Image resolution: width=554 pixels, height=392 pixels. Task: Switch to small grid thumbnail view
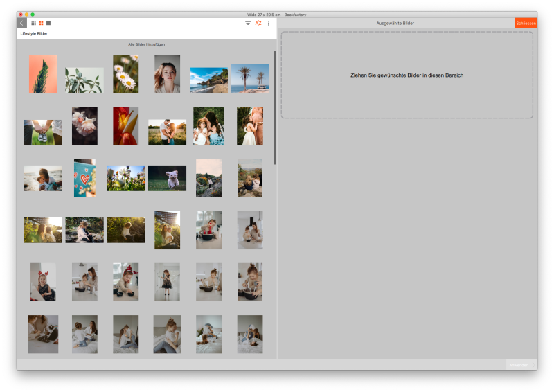coord(33,23)
